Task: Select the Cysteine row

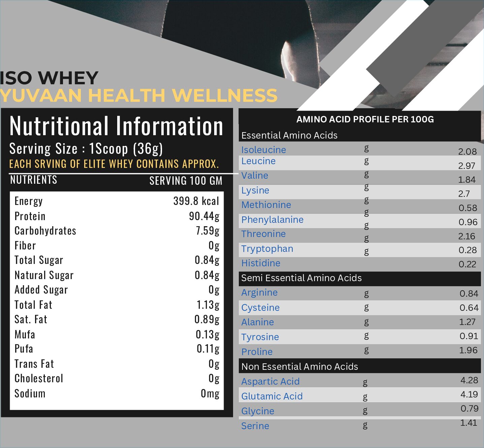Action: click(359, 308)
